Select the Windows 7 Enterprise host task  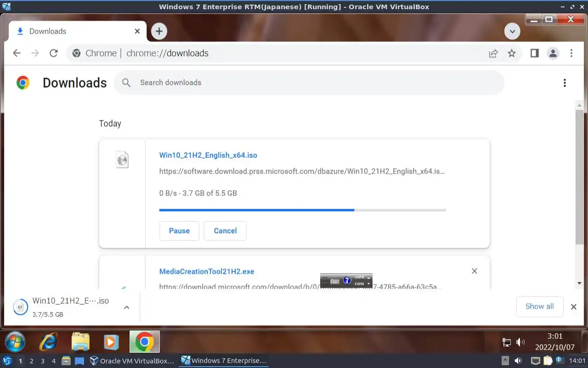click(x=224, y=361)
